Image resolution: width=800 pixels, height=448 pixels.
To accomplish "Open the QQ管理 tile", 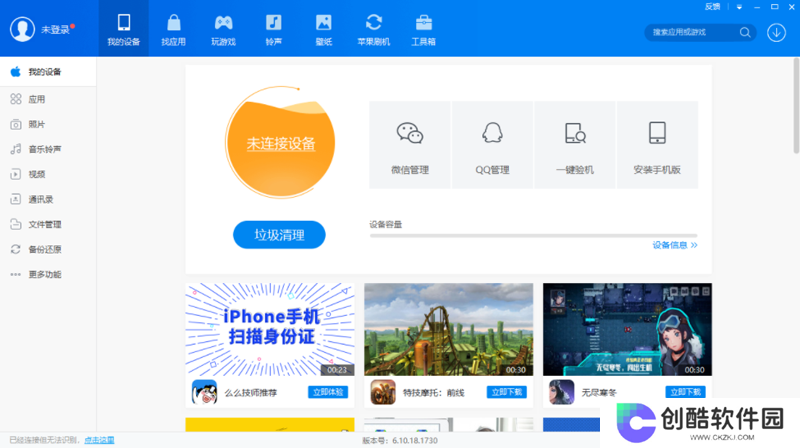I will [492, 145].
